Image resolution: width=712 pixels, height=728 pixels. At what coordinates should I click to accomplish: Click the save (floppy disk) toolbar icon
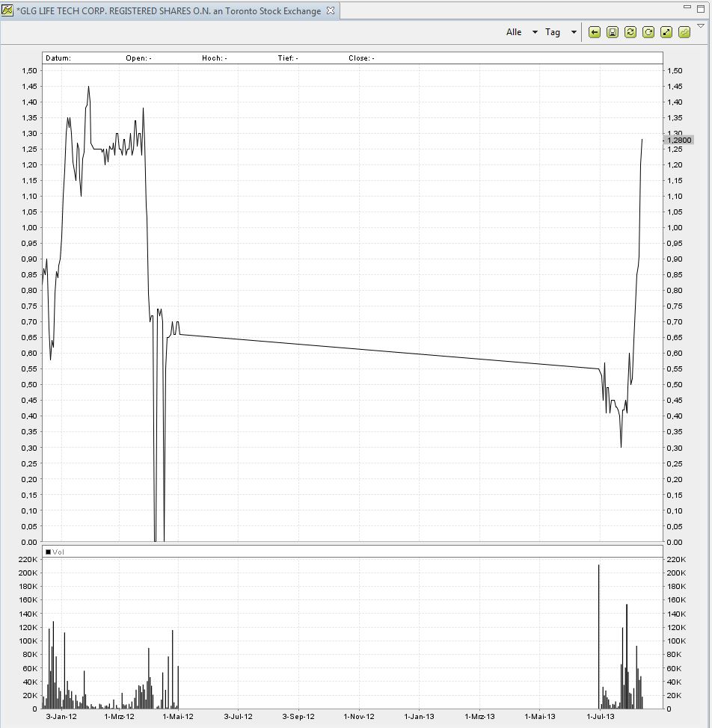pos(613,32)
